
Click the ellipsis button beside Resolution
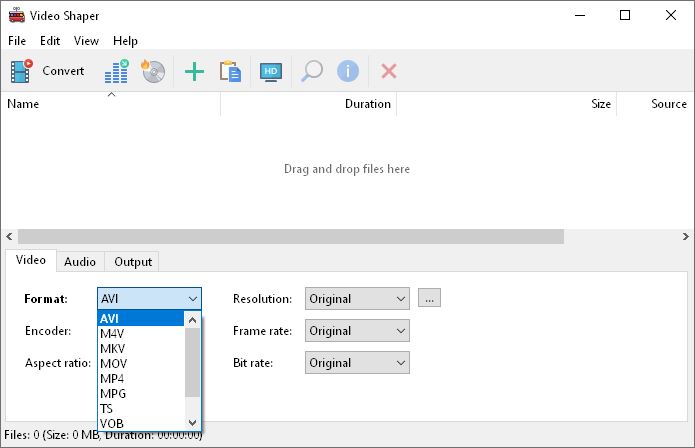coord(429,298)
